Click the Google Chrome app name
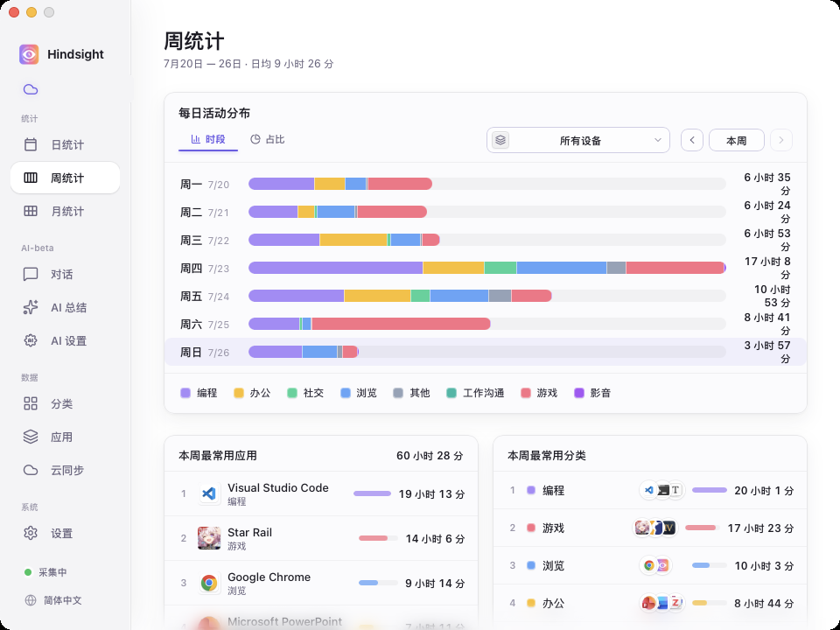Screen dimensions: 840x630 pyautogui.click(x=269, y=577)
